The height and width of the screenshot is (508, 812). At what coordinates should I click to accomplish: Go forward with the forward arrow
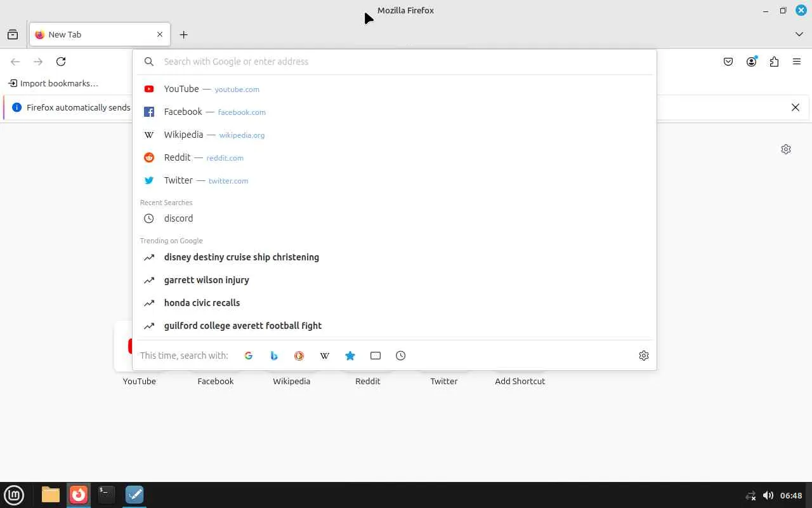coord(38,62)
